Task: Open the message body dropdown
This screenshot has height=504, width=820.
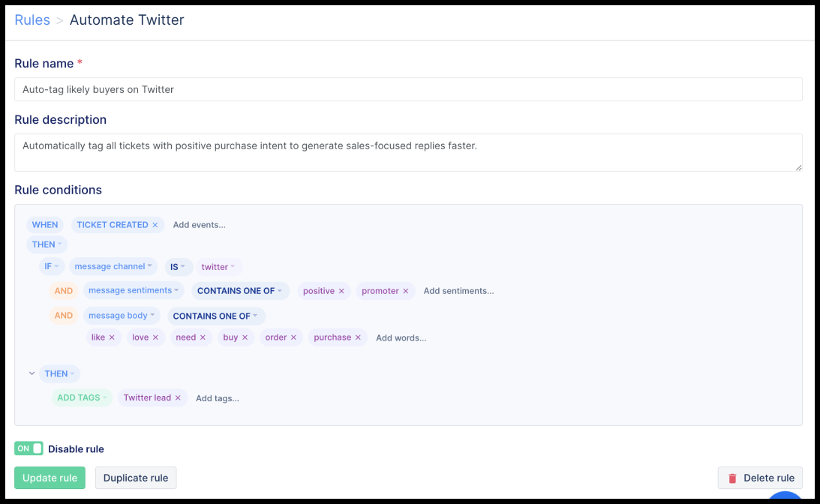Action: [122, 316]
